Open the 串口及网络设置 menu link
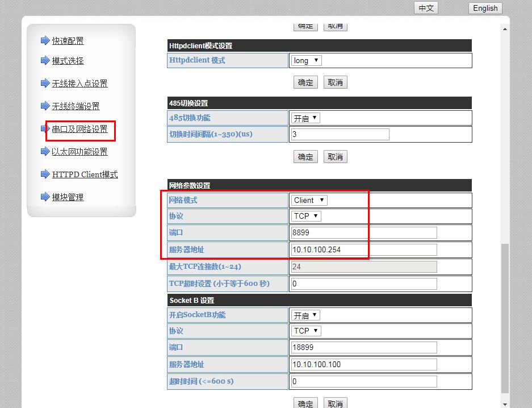532x408 pixels. coord(79,129)
